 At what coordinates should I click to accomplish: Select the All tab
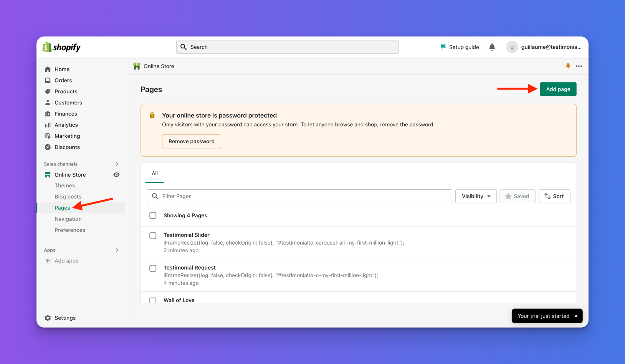click(155, 173)
